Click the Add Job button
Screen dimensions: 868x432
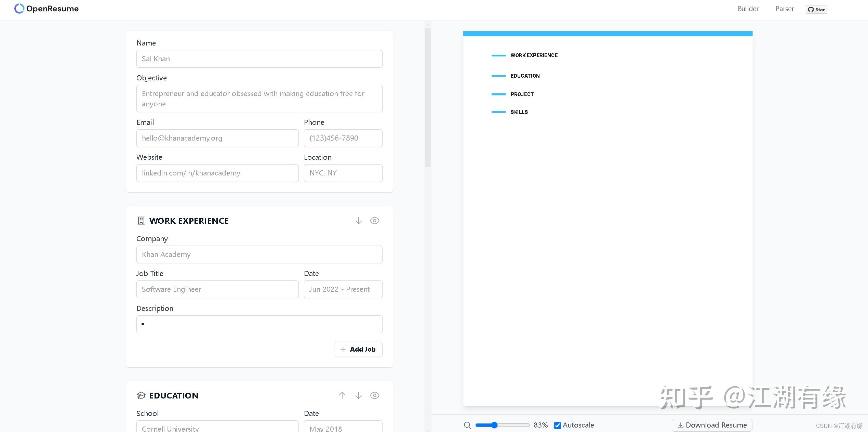[x=358, y=349]
